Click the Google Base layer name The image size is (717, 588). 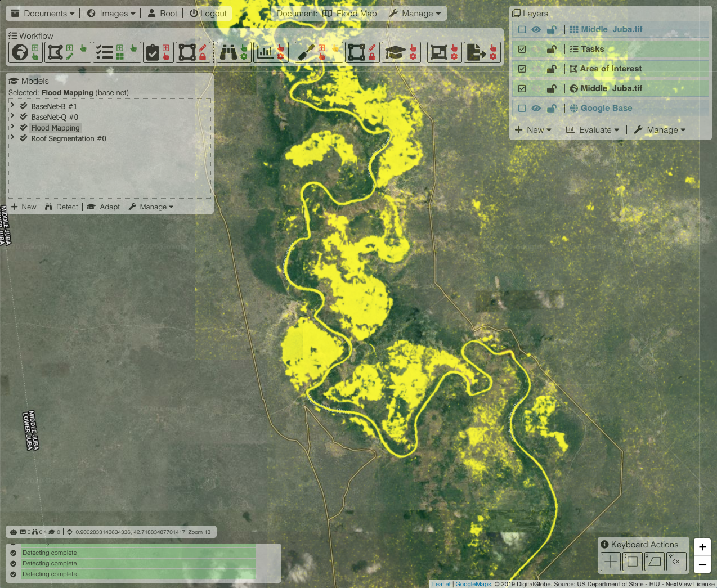click(x=606, y=108)
